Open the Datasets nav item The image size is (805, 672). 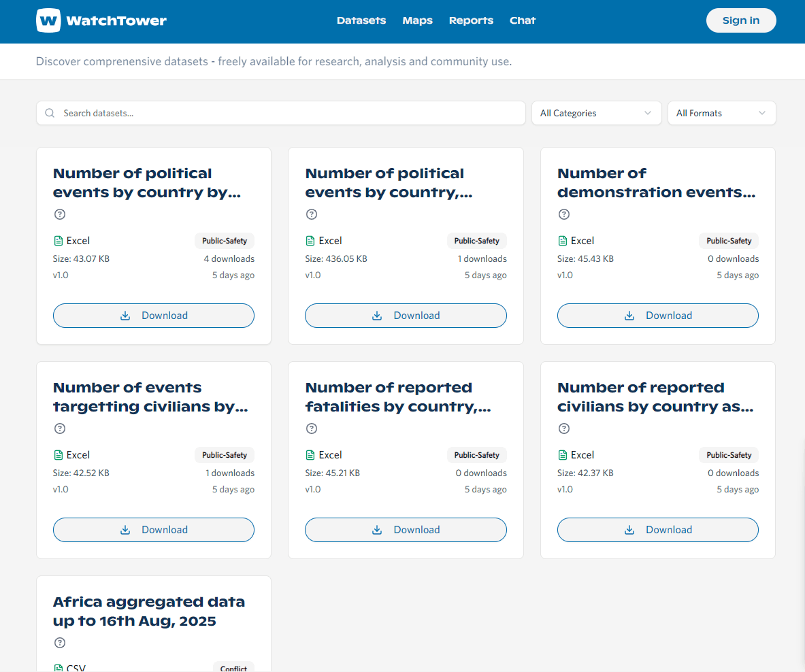pyautogui.click(x=361, y=20)
